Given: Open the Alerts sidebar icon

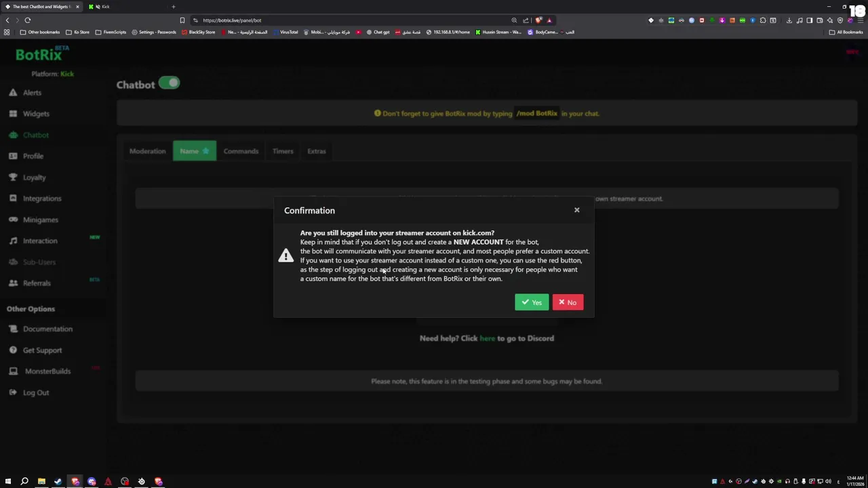Looking at the screenshot, I should (13, 92).
